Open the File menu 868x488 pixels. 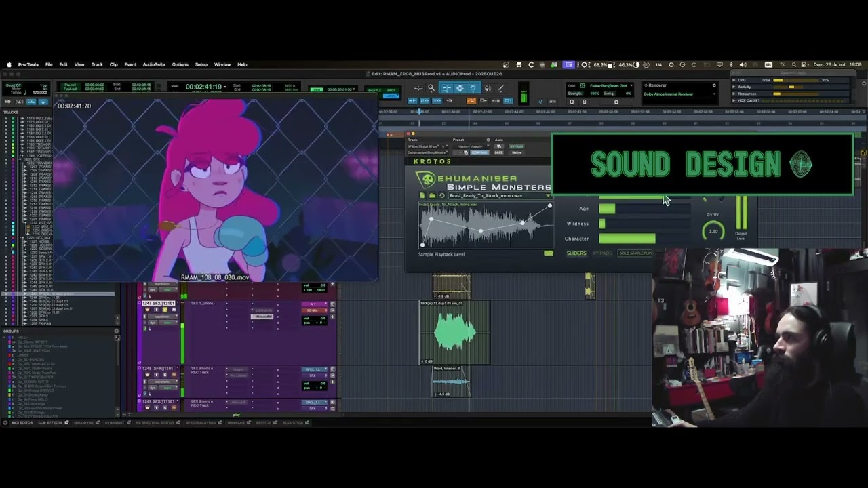(49, 64)
